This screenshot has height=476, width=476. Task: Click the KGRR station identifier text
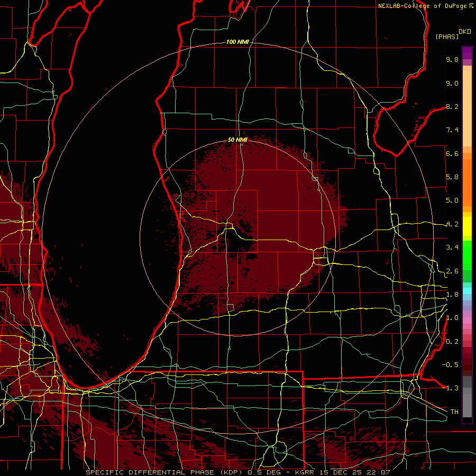(x=306, y=472)
